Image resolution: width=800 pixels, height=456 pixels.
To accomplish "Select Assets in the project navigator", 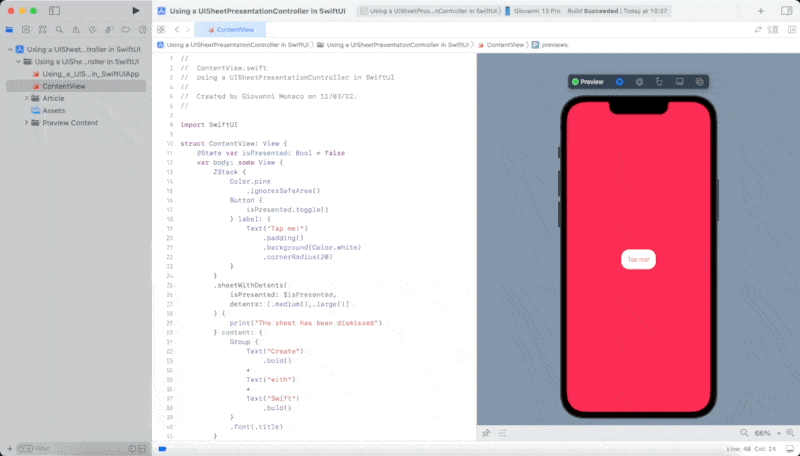I will click(53, 111).
